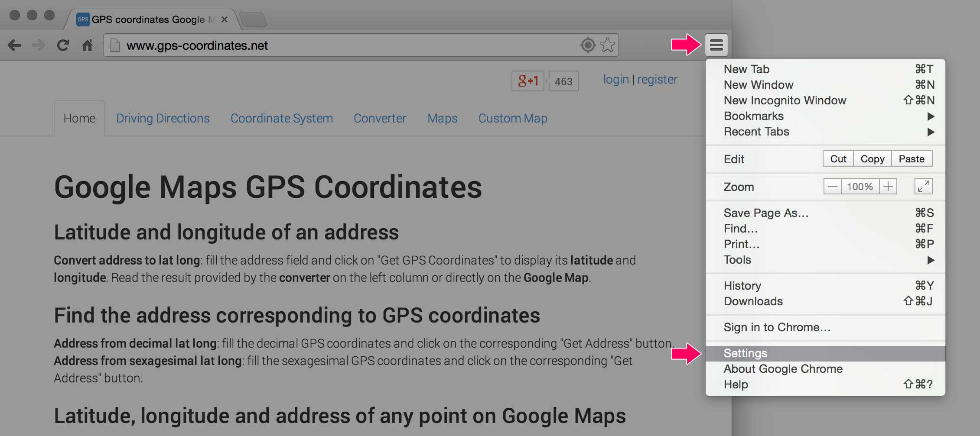Select About Google Chrome

(x=825, y=369)
